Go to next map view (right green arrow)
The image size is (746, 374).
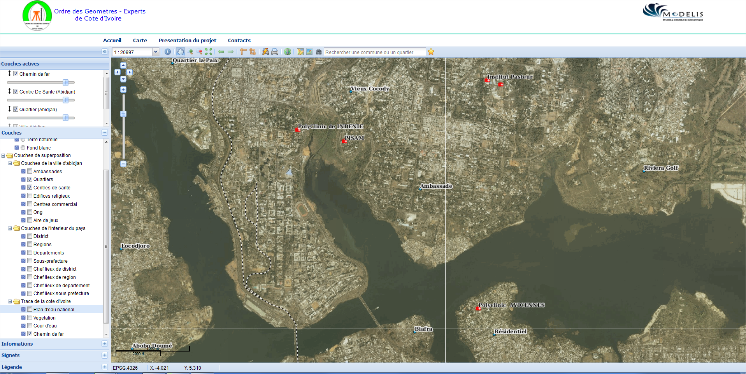(231, 52)
